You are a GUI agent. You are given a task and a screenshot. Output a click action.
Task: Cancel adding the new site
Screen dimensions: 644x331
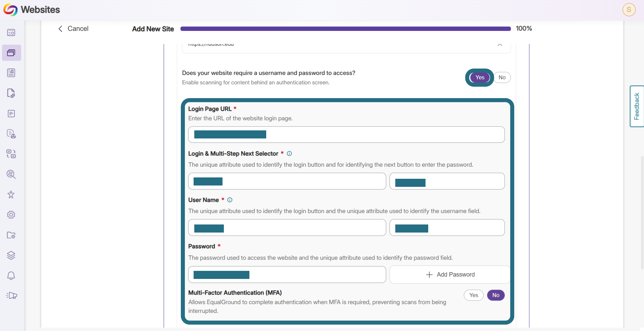pos(73,29)
